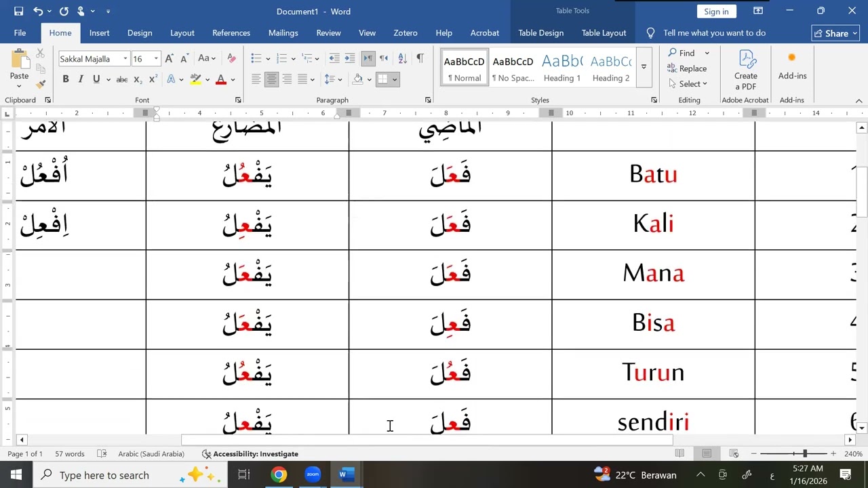The height and width of the screenshot is (488, 868).
Task: Clear all formatting with eraser icon
Action: click(x=231, y=59)
